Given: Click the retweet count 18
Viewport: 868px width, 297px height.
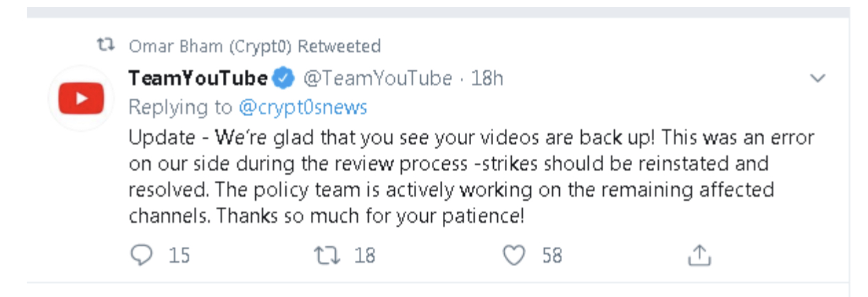Looking at the screenshot, I should [365, 256].
